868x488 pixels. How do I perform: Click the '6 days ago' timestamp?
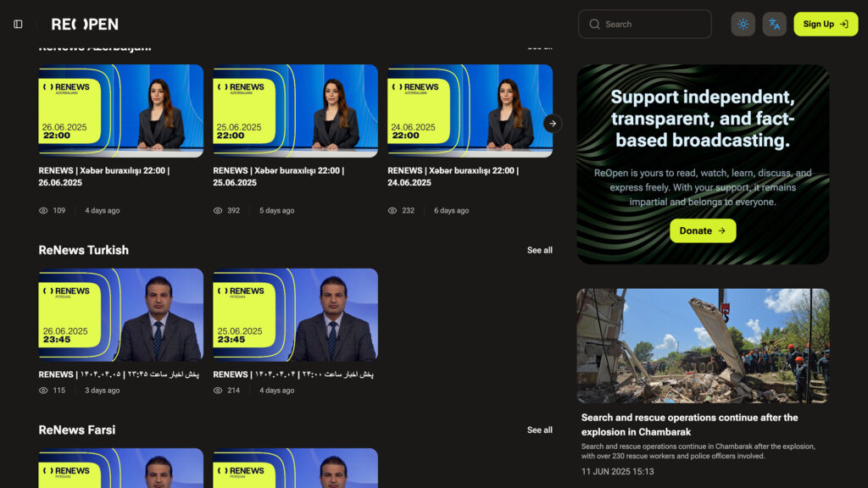(451, 211)
